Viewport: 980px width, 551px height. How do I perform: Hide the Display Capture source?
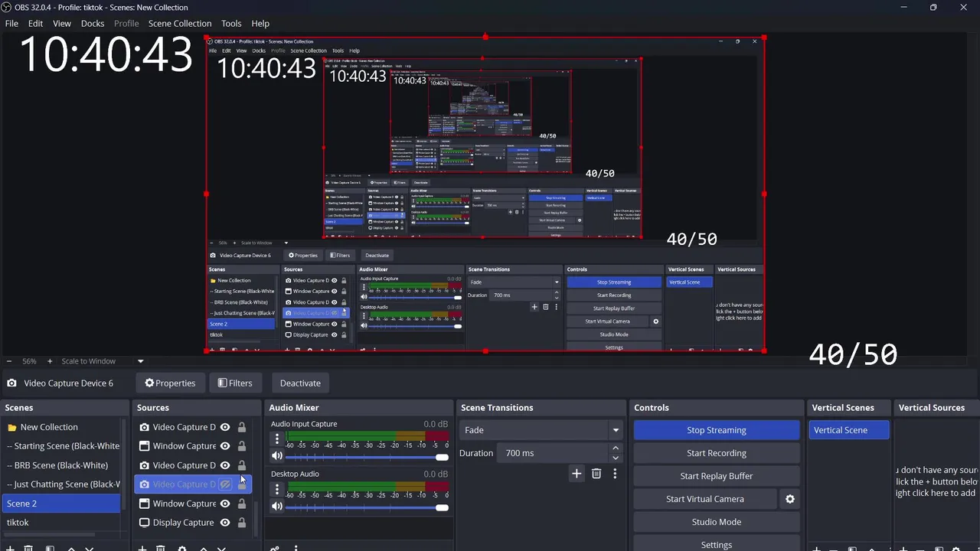[x=225, y=523]
